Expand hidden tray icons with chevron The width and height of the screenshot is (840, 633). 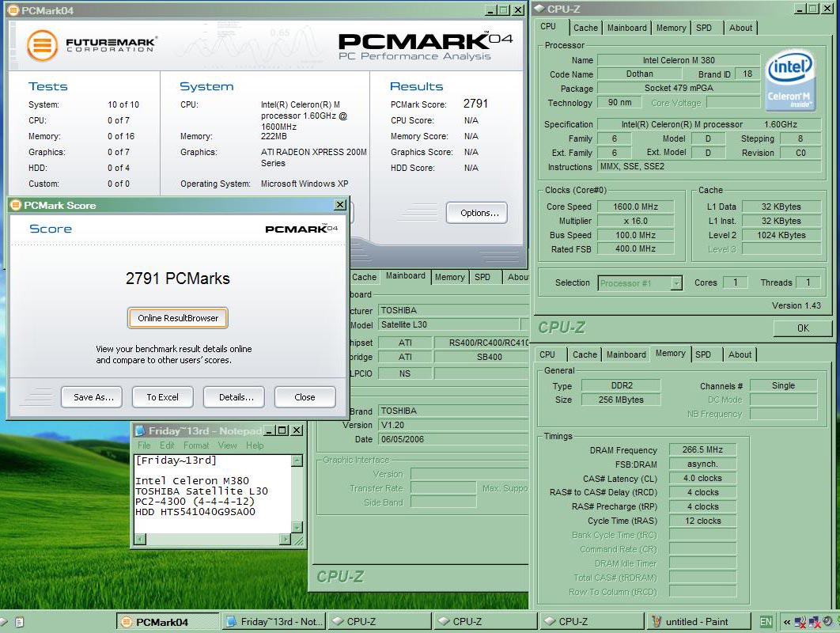[786, 622]
